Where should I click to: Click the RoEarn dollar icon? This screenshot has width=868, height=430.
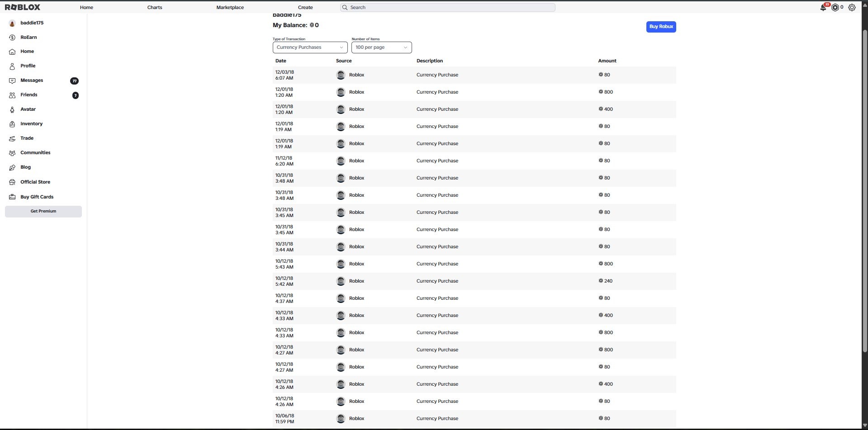click(12, 38)
